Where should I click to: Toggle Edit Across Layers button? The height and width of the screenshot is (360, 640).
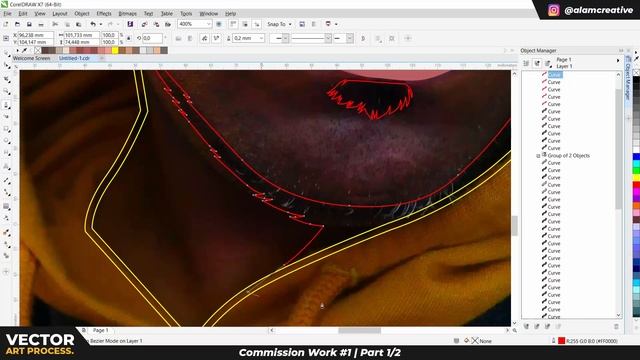[537, 63]
